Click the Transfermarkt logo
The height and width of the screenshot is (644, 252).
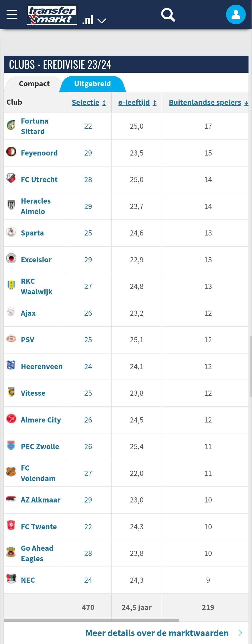point(52,15)
